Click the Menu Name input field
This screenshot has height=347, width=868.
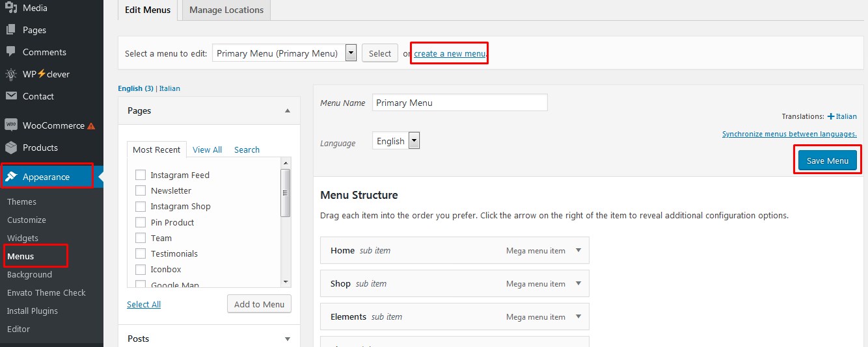460,103
